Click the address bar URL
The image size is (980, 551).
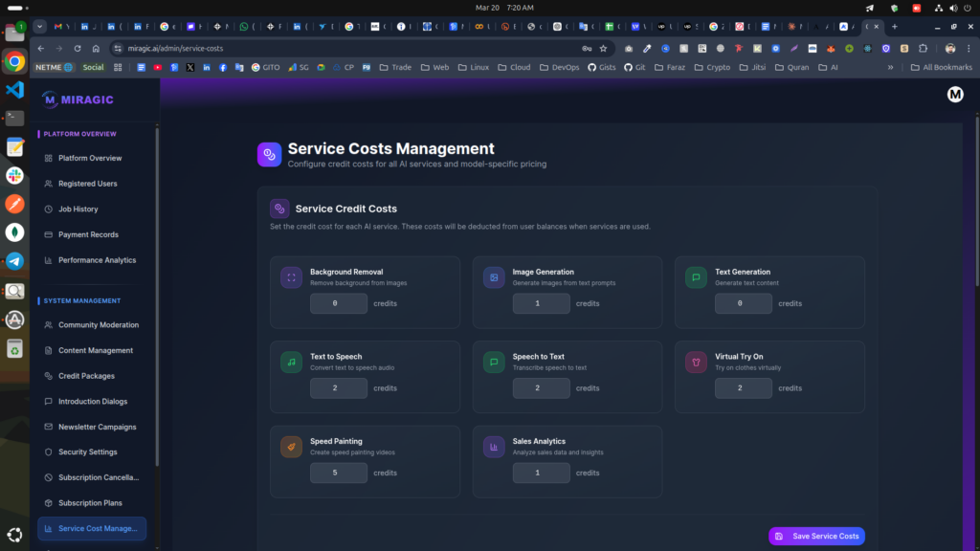click(175, 48)
